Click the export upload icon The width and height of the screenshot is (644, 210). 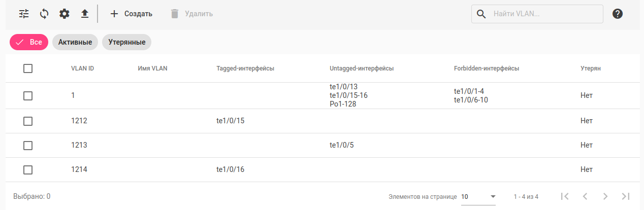click(x=85, y=14)
